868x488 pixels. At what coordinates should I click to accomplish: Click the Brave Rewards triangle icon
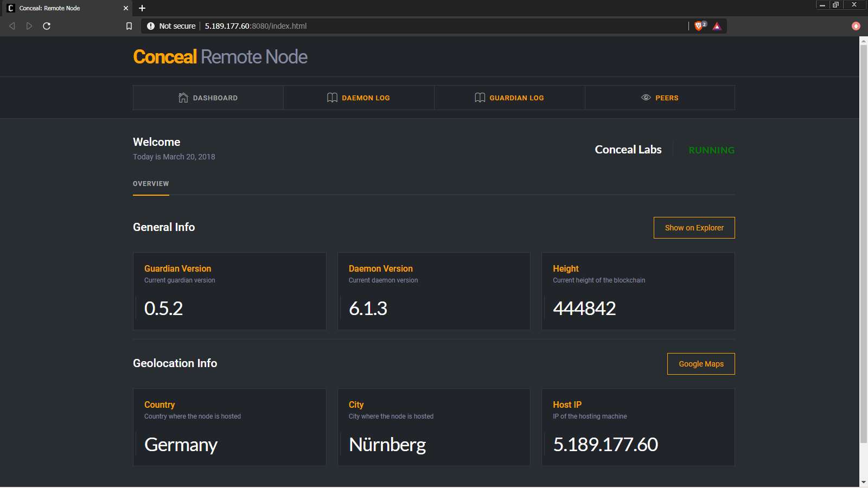717,26
